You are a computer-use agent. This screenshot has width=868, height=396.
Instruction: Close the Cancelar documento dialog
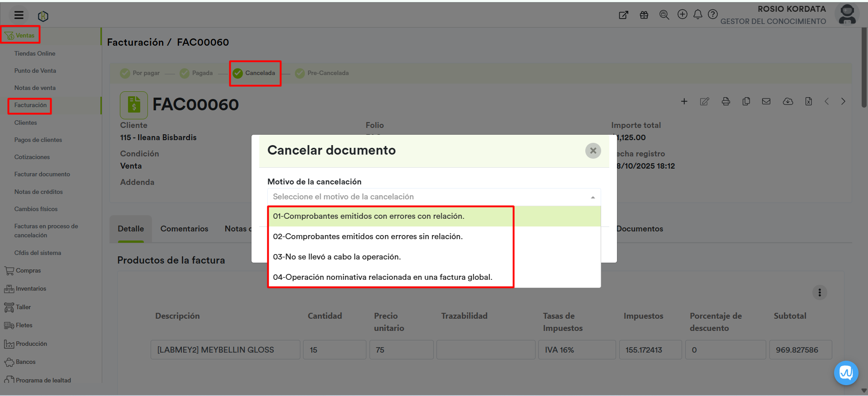pyautogui.click(x=593, y=151)
